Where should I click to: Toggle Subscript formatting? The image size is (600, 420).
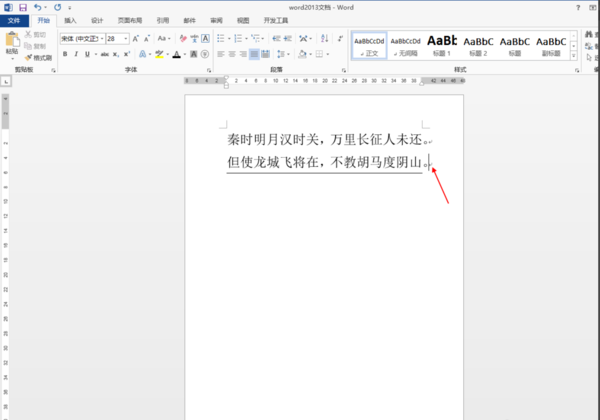pyautogui.click(x=116, y=54)
